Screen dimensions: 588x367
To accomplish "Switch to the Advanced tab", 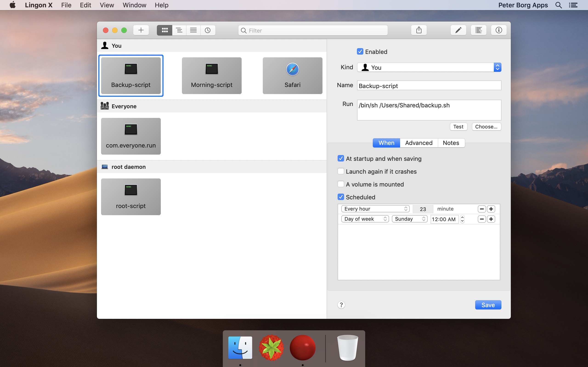I will coord(419,143).
